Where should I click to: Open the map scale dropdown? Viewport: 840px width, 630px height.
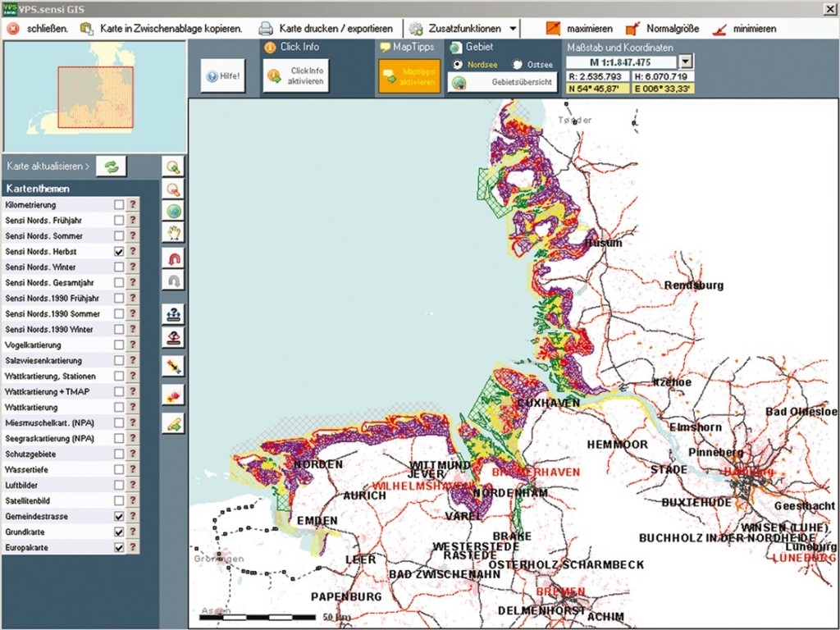[x=686, y=62]
